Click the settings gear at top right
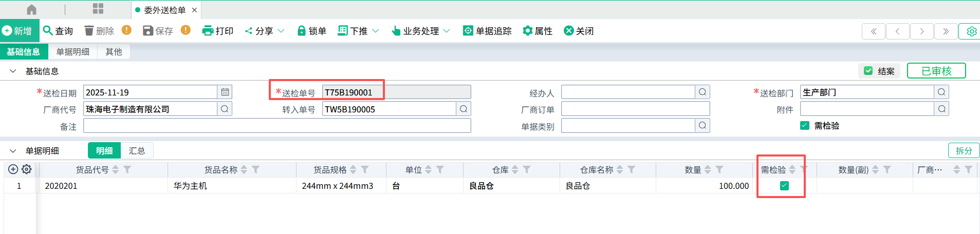This screenshot has height=234, width=980. (x=971, y=31)
